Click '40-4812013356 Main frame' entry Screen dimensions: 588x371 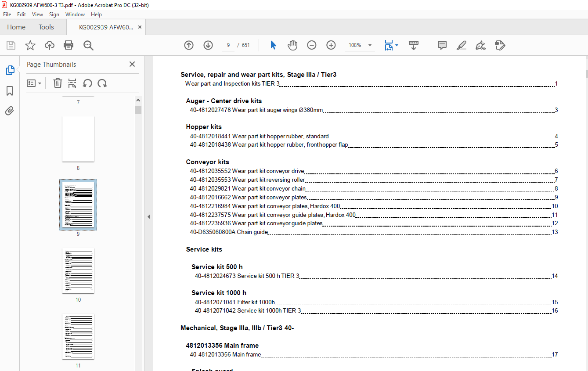coord(374,354)
